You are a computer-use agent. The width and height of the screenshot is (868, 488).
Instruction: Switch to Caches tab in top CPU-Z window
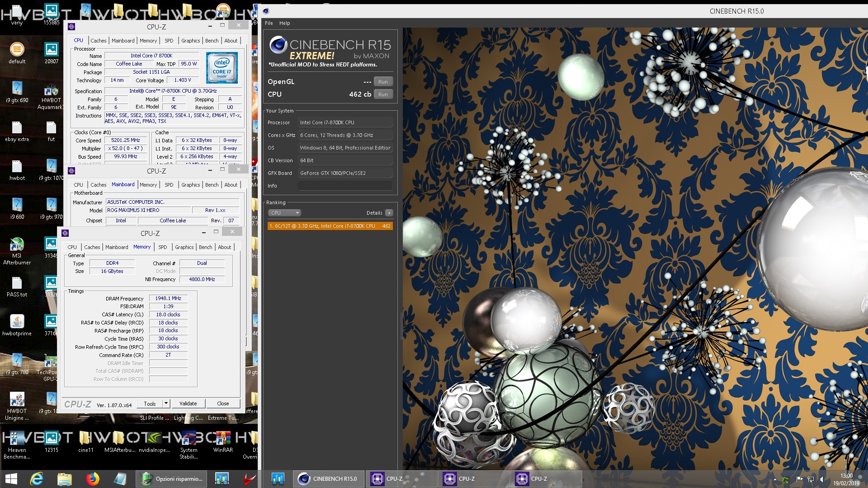(98, 41)
